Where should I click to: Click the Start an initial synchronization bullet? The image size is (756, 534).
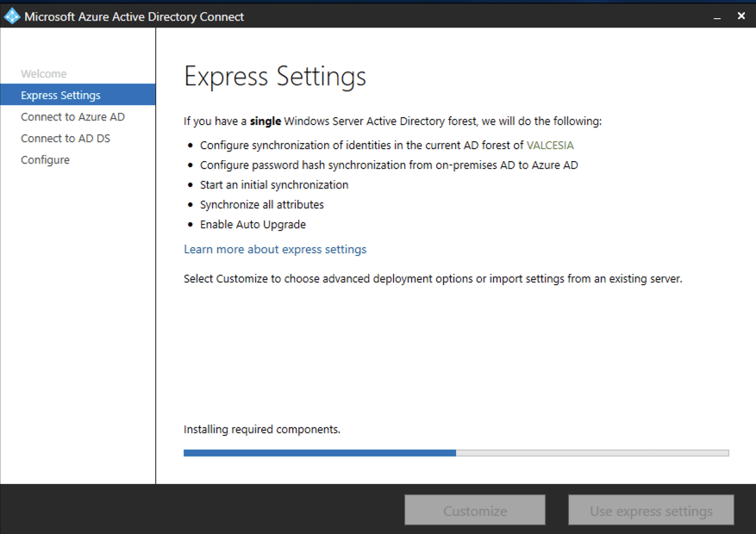pos(274,184)
